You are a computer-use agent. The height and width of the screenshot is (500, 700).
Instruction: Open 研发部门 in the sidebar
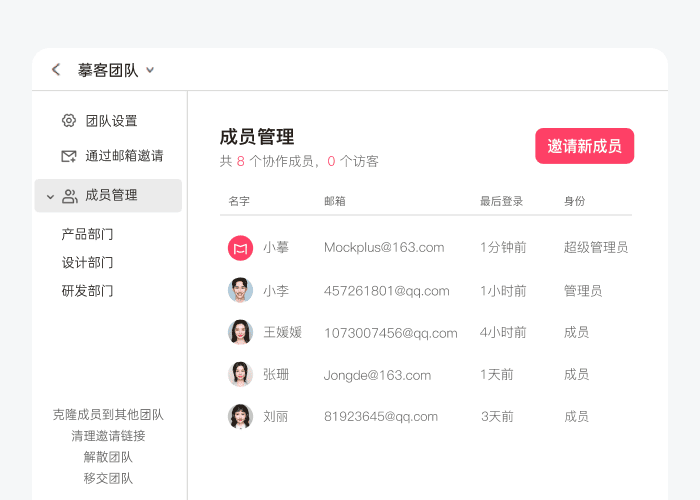pos(87,291)
